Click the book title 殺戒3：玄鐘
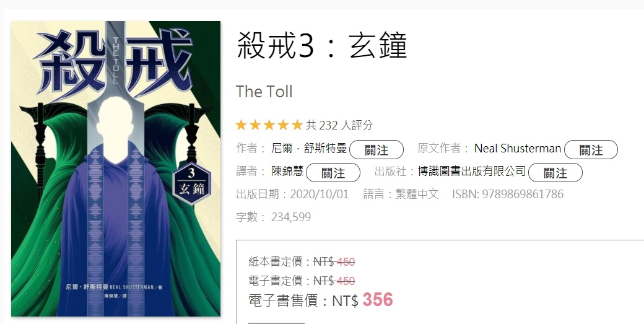The image size is (644, 324). tap(321, 45)
